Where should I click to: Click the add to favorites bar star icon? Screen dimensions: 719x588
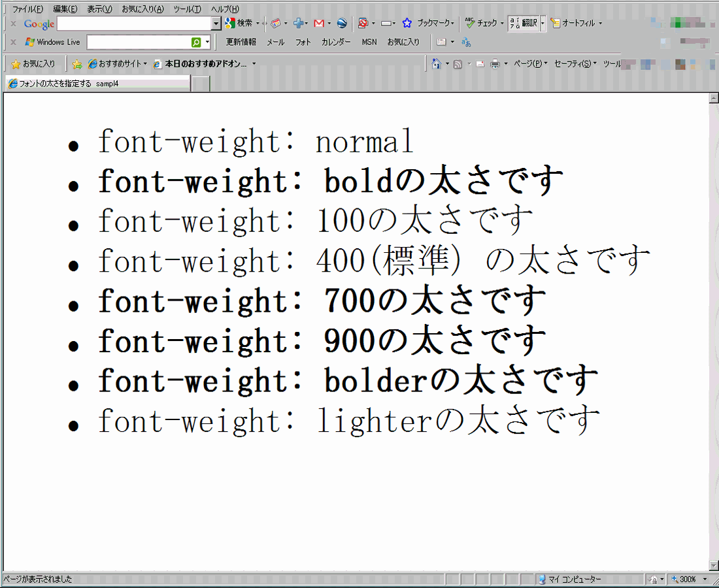point(77,64)
